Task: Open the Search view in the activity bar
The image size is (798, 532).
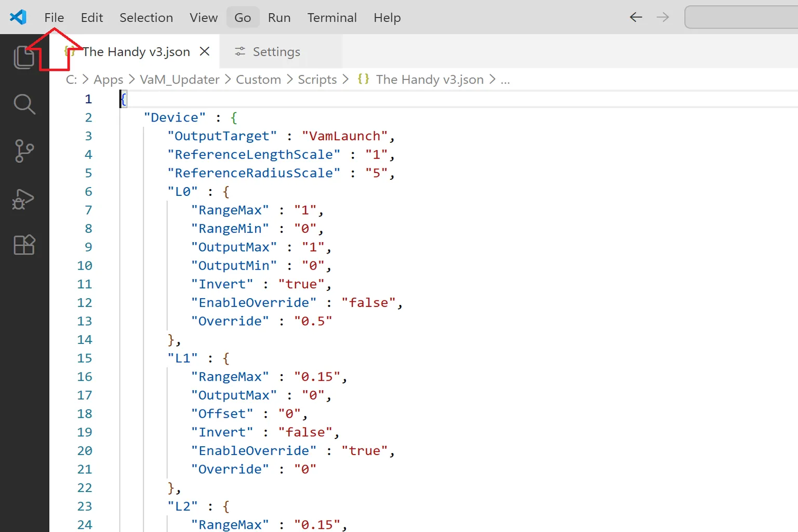Action: [x=24, y=104]
